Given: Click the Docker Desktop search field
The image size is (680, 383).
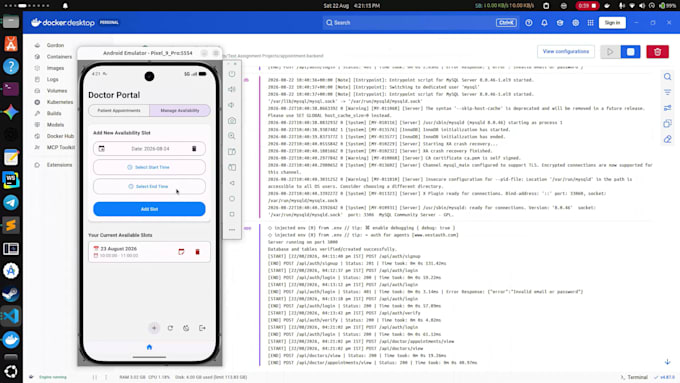Looking at the screenshot, I should click(420, 23).
